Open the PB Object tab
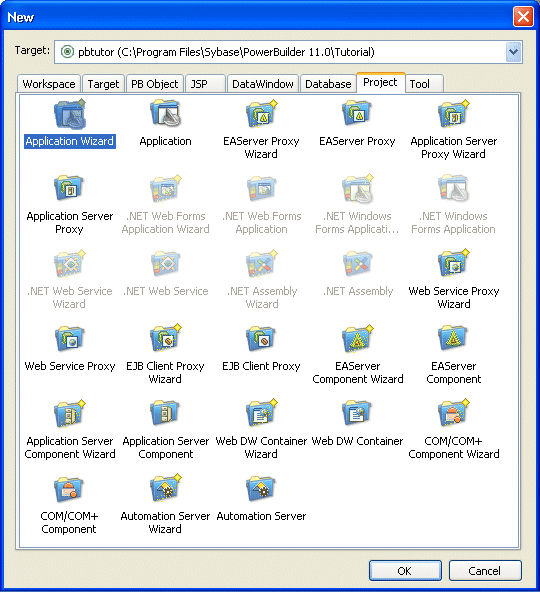This screenshot has height=592, width=540. click(x=154, y=83)
